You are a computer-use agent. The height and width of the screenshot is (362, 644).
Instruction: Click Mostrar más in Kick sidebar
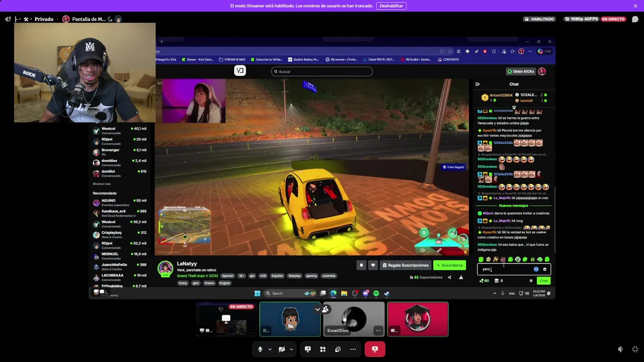[102, 184]
